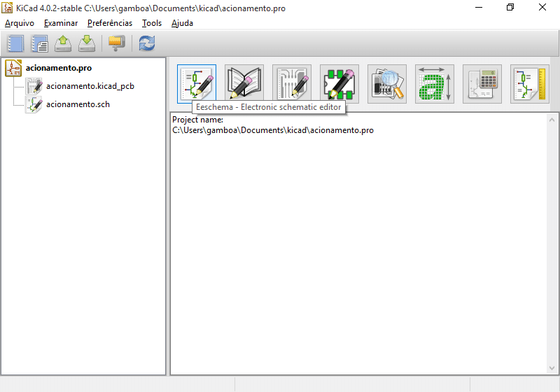The image size is (560, 392).
Task: Click the message panel scrollbar down arrow
Action: 551,369
